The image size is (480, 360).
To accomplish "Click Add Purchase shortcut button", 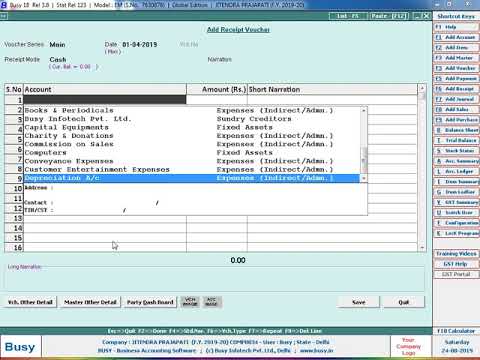I will (456, 120).
